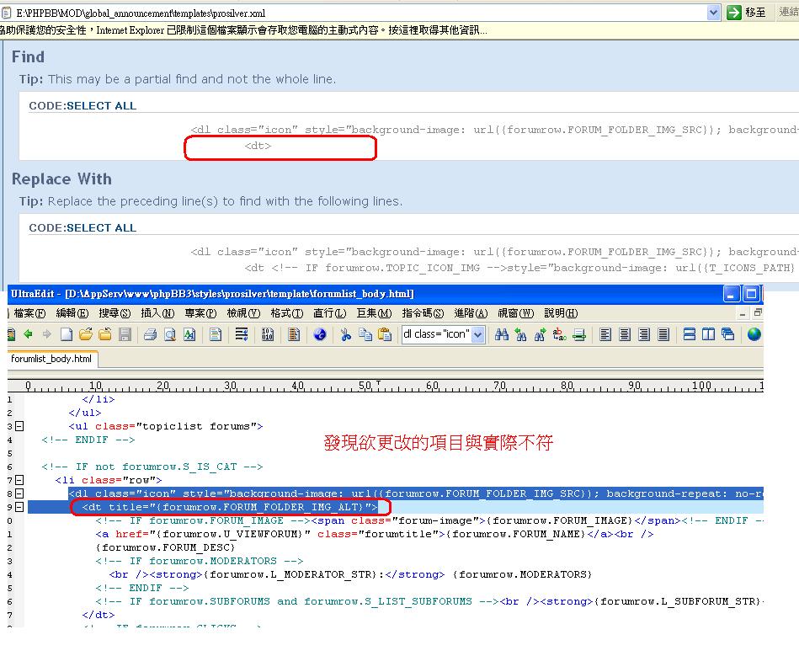
Task: Click the line containing {forumrow.FORUM_DESC}
Action: click(165, 547)
